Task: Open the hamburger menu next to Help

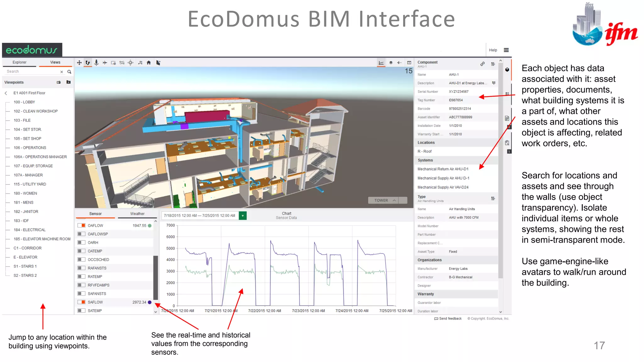Action: (x=506, y=50)
